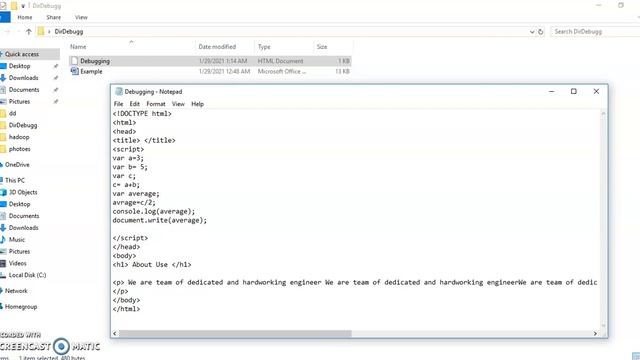Open 3D Objects under This PC
The width and height of the screenshot is (640, 360).
tap(23, 192)
